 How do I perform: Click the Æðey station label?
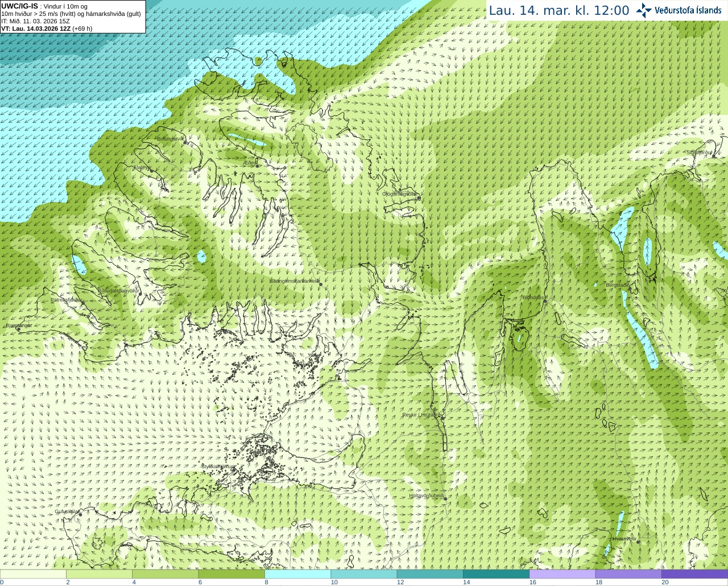[x=250, y=163]
